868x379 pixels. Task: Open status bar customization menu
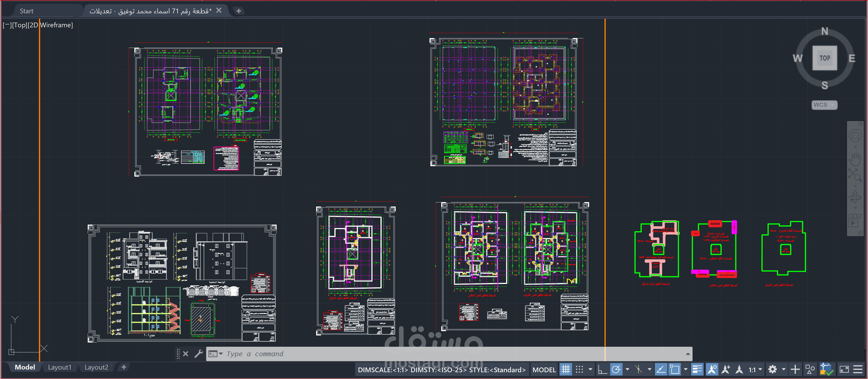tap(858, 370)
